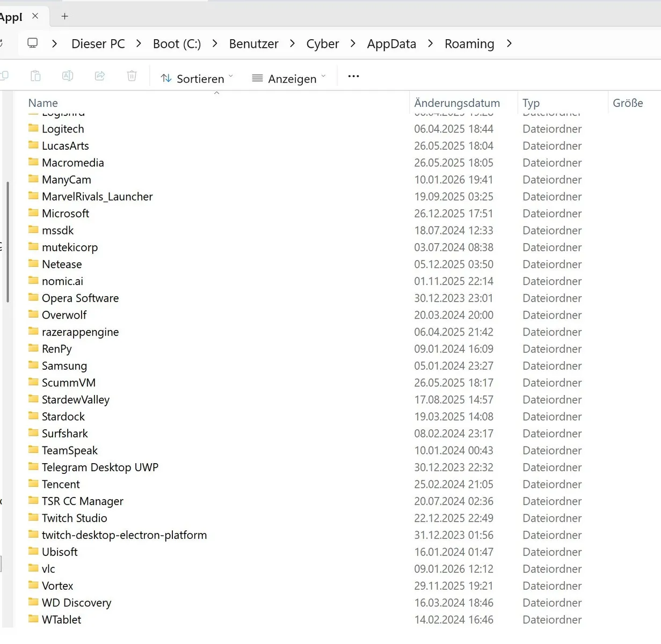
Task: Click the Paste clipboard icon in toolbar
Action: coord(35,76)
